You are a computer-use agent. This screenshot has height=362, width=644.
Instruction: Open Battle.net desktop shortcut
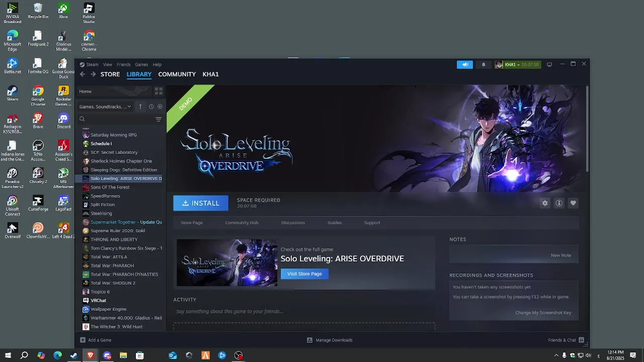click(x=13, y=66)
